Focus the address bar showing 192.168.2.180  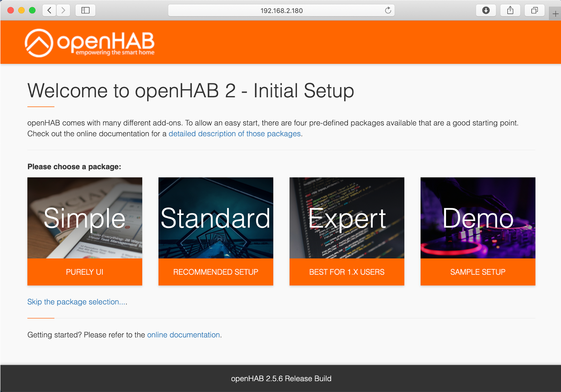(281, 11)
